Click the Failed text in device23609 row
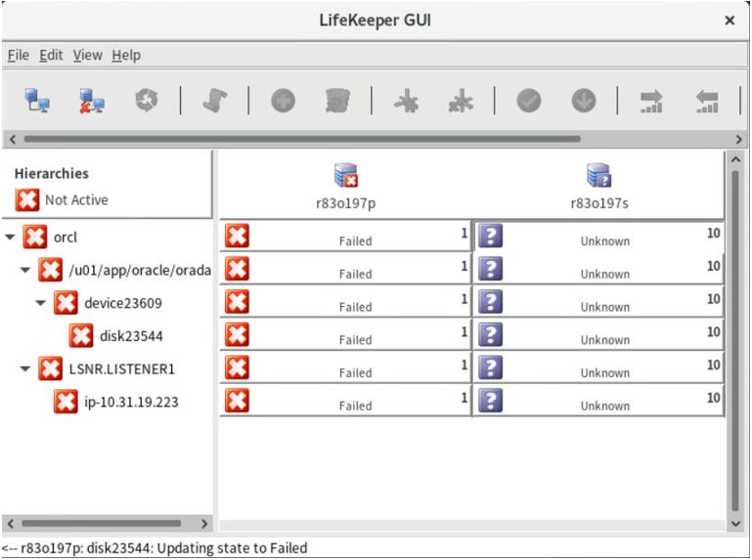The image size is (752, 560). pyautogui.click(x=355, y=307)
